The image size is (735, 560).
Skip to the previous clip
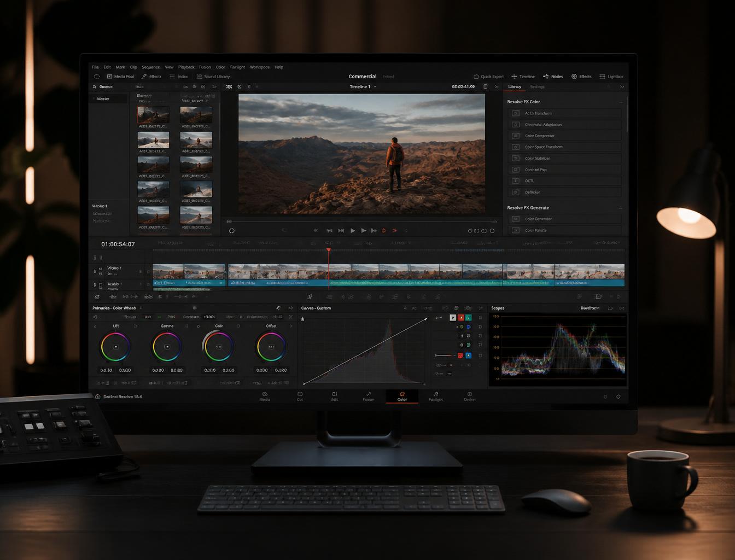coord(329,231)
